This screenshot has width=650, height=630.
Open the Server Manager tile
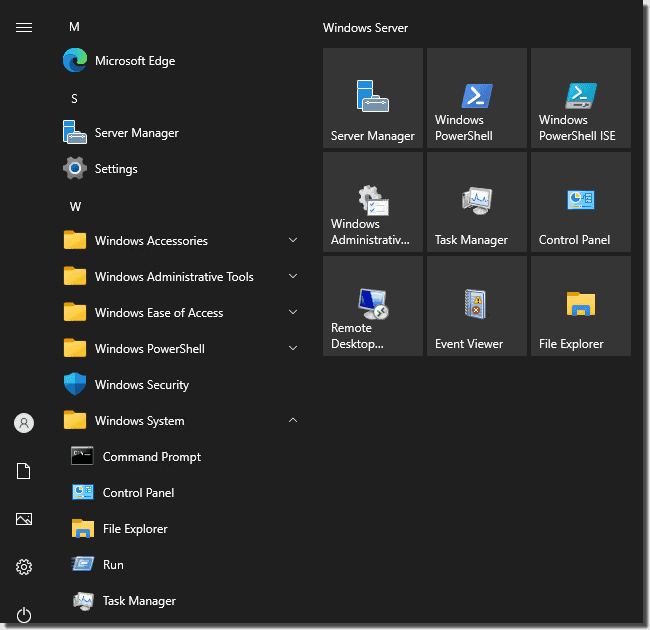373,98
